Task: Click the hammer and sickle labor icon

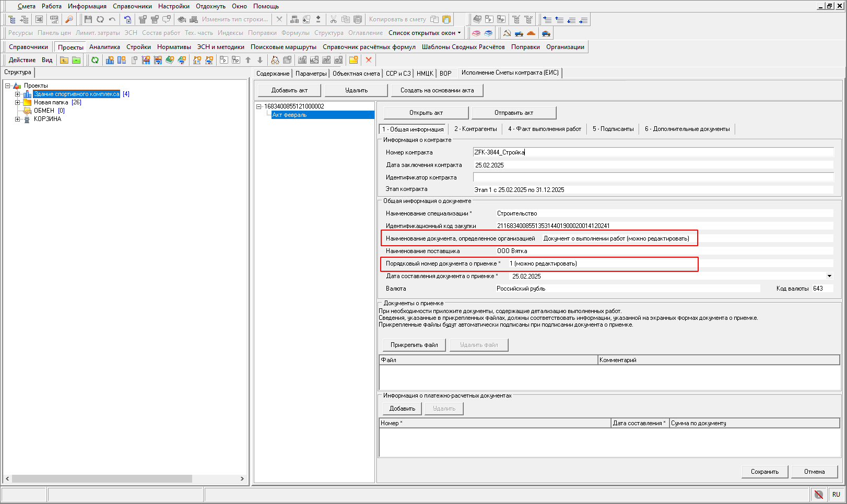Action: coord(507,33)
